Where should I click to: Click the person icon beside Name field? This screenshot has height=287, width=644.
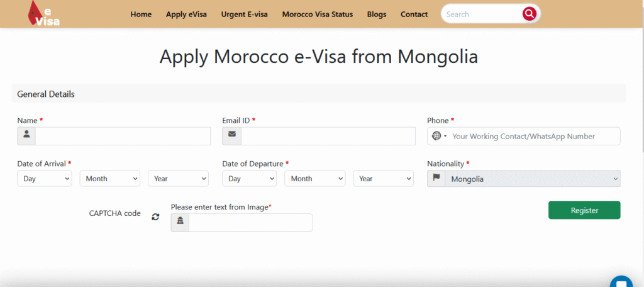click(26, 136)
